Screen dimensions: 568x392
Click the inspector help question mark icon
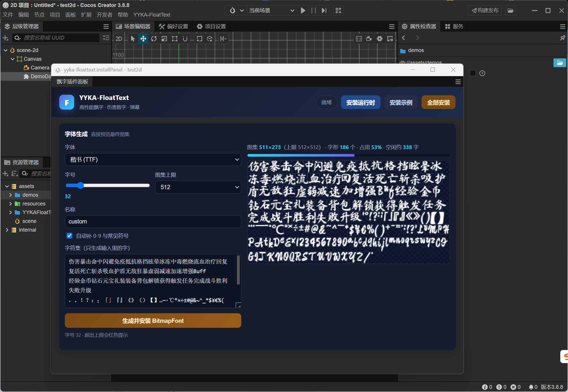(x=482, y=73)
